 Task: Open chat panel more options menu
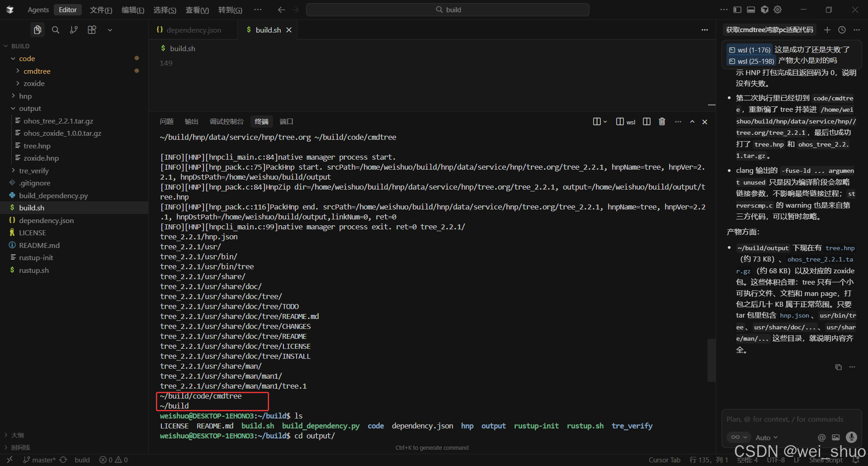[x=857, y=30]
